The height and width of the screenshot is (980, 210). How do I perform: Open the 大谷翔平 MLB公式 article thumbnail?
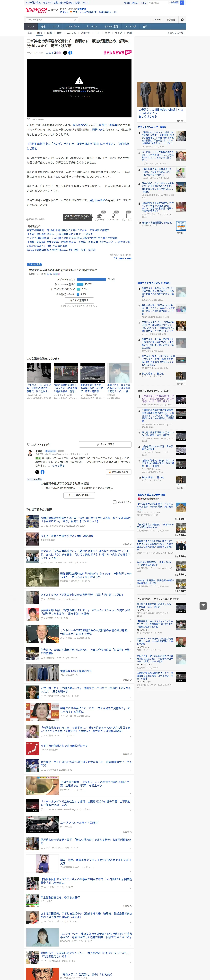[x=33, y=766]
